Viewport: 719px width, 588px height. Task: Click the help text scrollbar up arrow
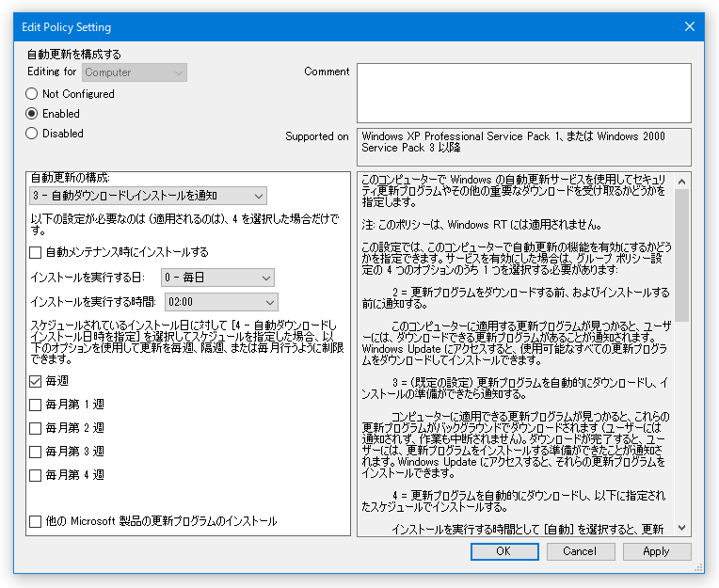click(682, 182)
